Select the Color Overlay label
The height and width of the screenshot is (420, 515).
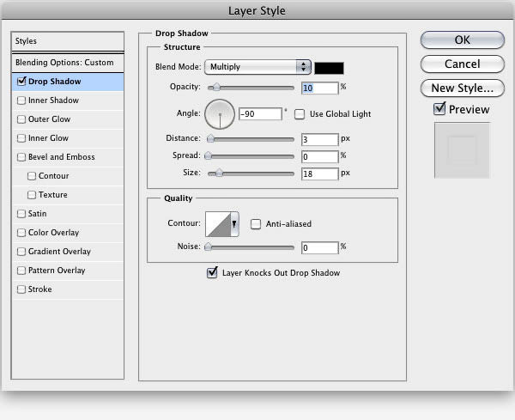pos(53,233)
